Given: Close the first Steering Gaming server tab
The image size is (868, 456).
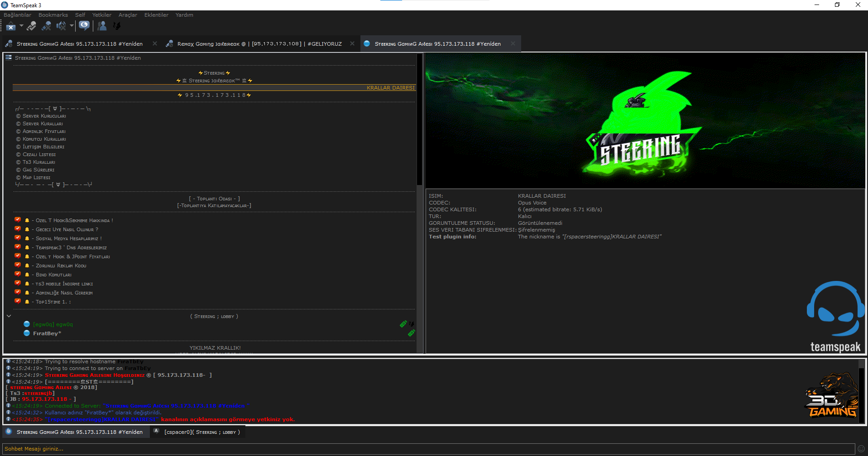Looking at the screenshot, I should click(155, 43).
